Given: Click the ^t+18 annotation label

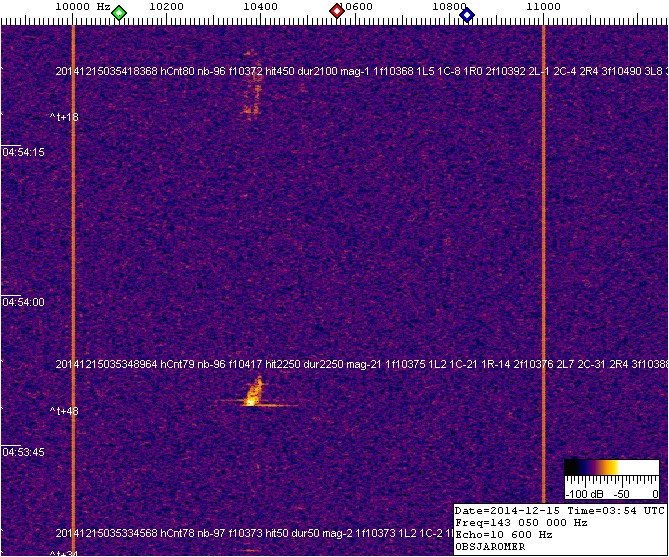Looking at the screenshot, I should [64, 118].
